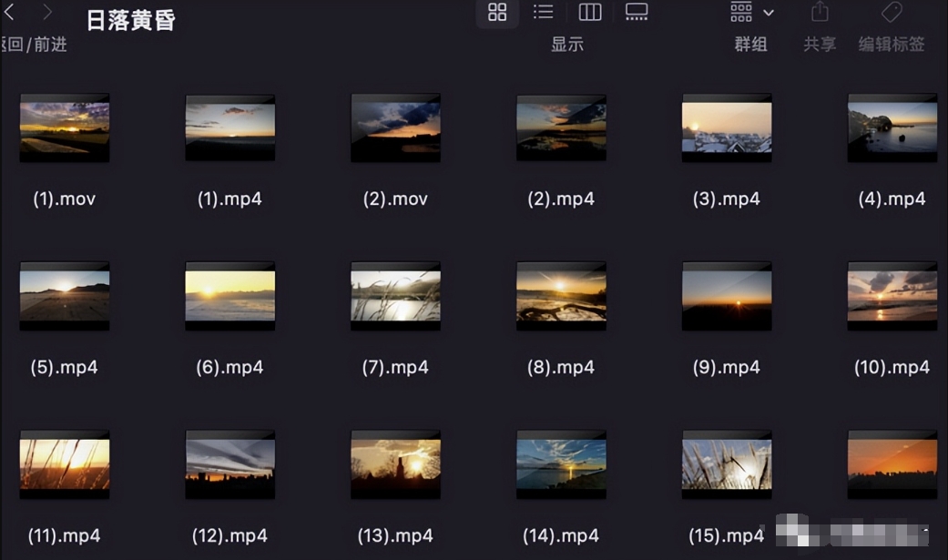Expand the chevron next to group icon
Screen dimensions: 948x560
[769, 13]
